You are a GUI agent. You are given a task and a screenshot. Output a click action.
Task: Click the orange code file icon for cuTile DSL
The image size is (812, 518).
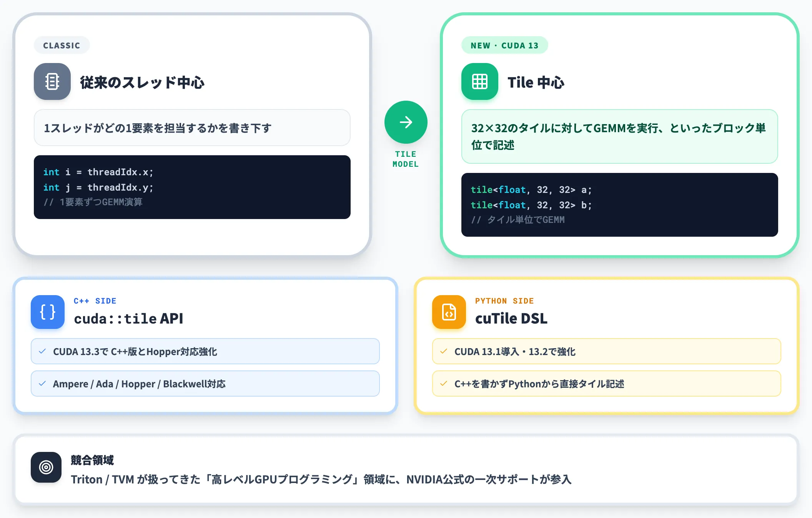(449, 312)
